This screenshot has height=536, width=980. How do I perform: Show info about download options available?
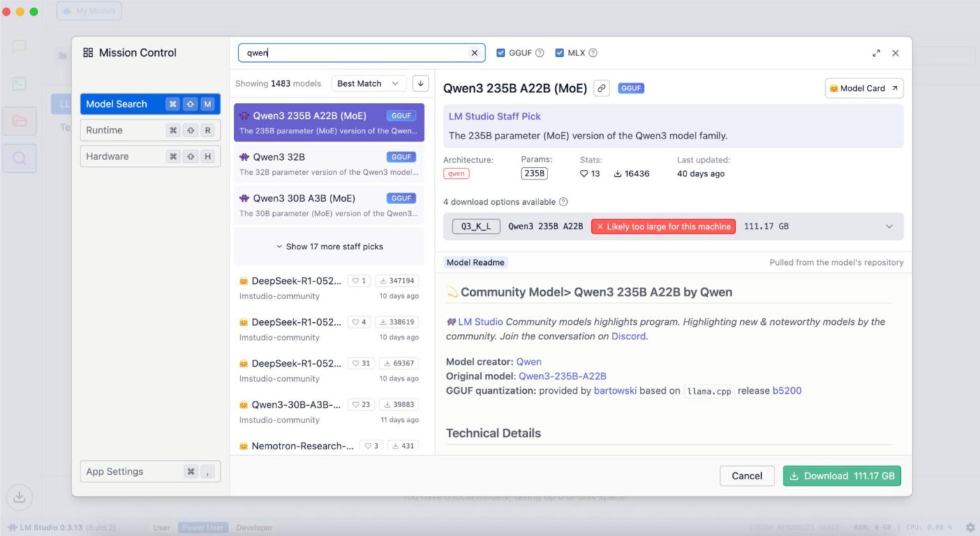(x=563, y=202)
